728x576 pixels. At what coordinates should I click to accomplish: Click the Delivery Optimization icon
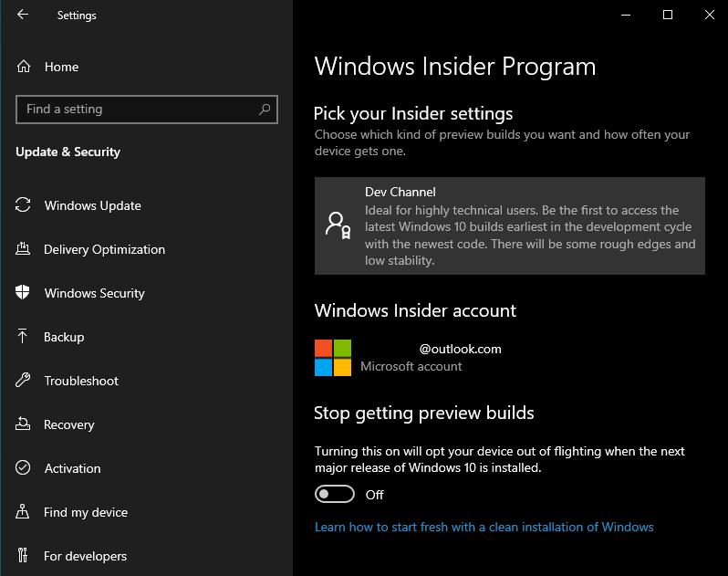[x=23, y=249]
